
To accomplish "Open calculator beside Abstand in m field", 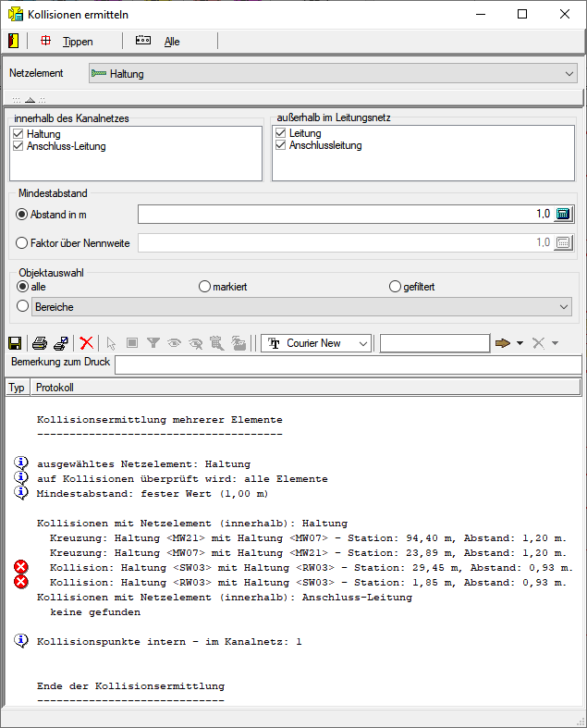I will [563, 215].
